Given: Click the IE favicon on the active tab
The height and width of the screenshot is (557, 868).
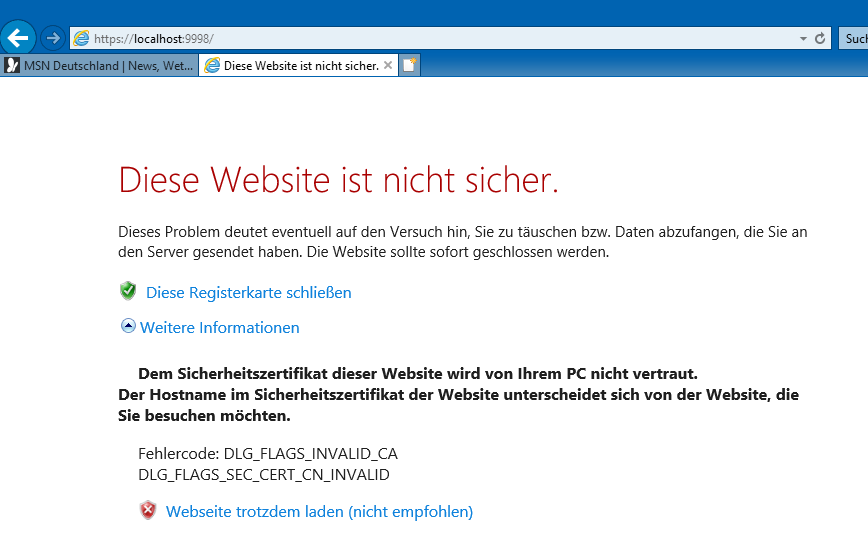Looking at the screenshot, I should tap(212, 65).
